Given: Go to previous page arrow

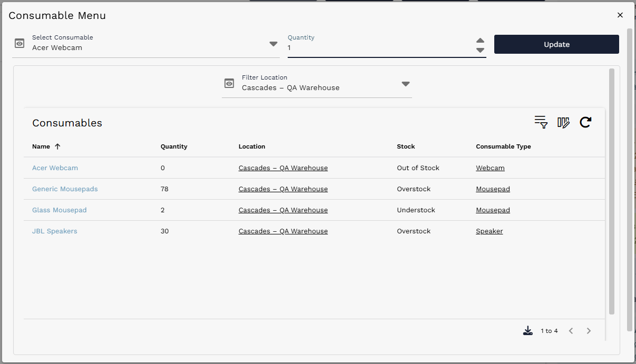Looking at the screenshot, I should pos(571,331).
